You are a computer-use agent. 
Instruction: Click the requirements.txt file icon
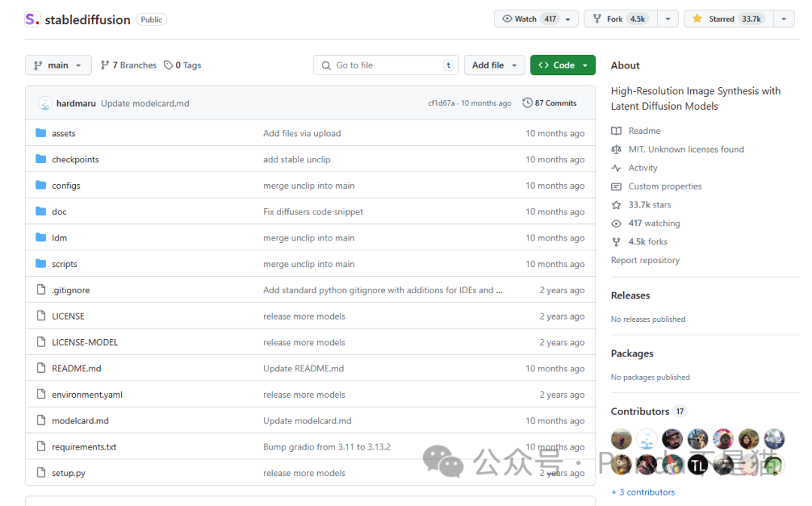point(41,447)
